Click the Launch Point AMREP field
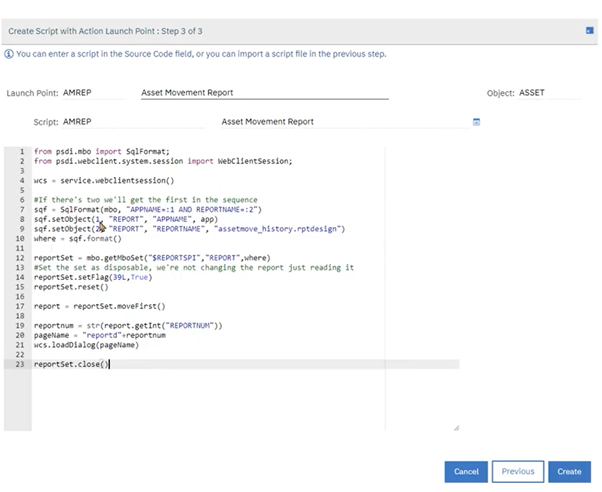The width and height of the screenshot is (602, 492). point(93,93)
